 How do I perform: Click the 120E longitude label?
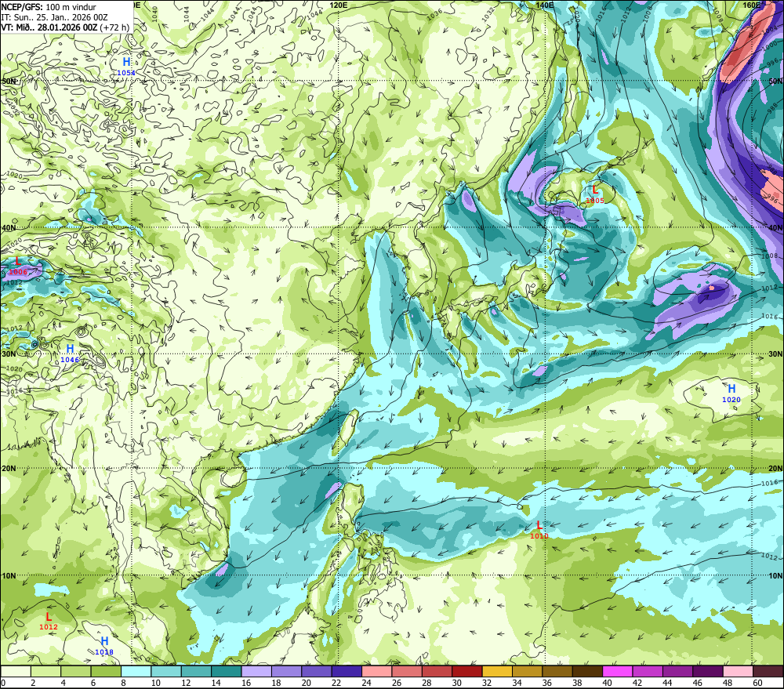339,5
